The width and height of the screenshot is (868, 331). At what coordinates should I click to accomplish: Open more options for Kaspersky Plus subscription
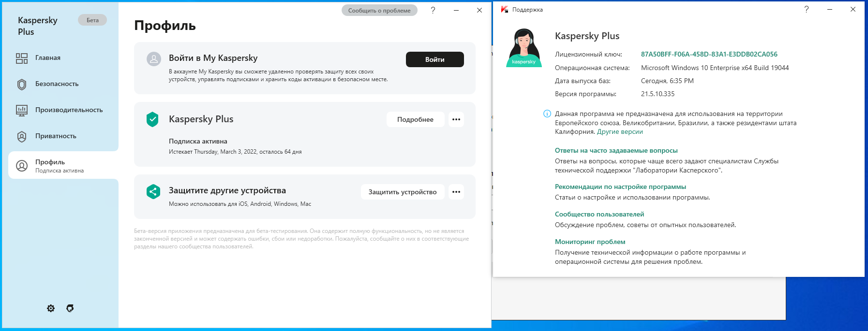click(456, 119)
